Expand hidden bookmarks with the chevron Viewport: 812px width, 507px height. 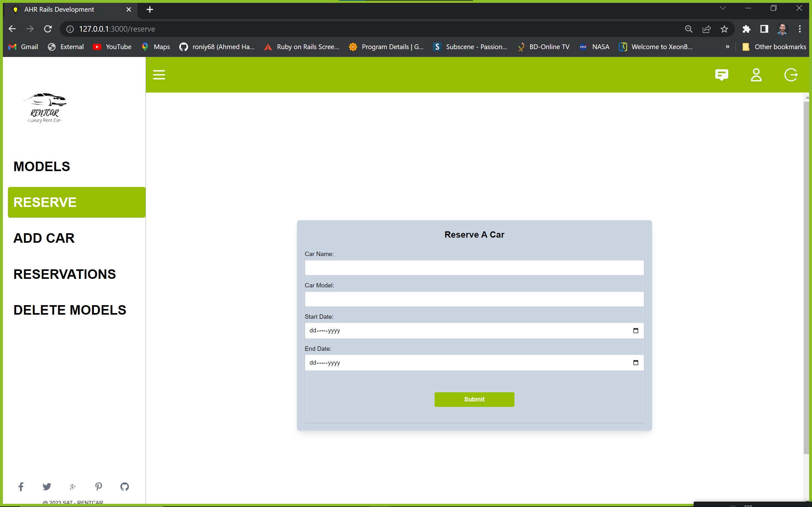(x=727, y=47)
